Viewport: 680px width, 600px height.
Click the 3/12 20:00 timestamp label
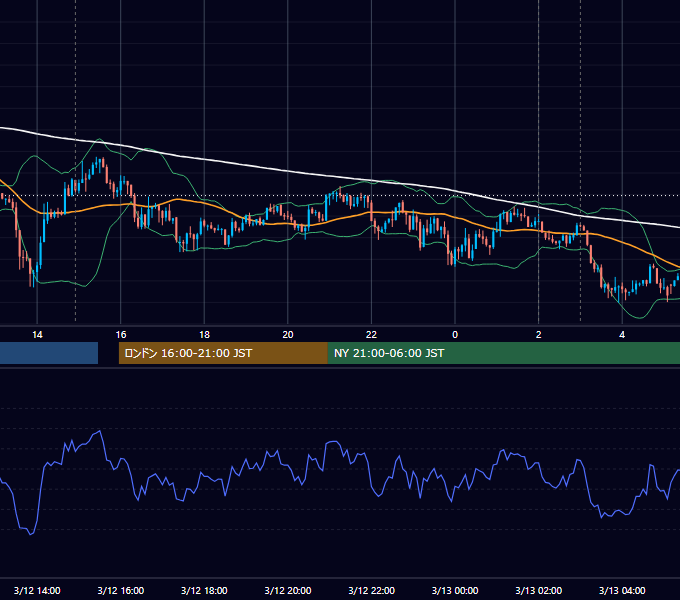pos(288,590)
